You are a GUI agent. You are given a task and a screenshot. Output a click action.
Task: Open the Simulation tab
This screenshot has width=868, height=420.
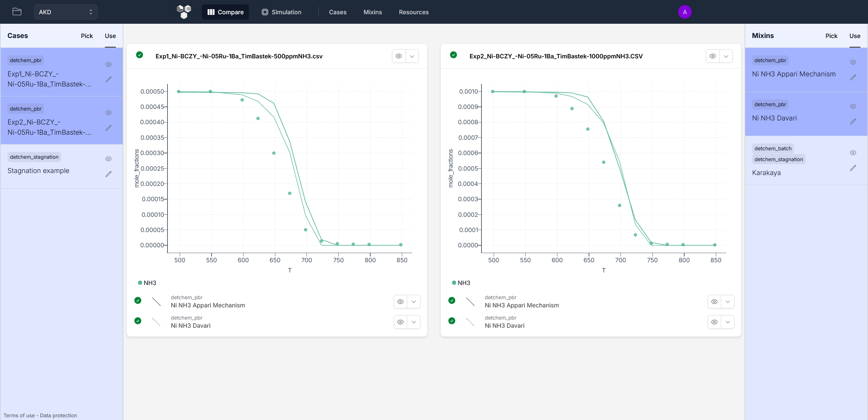point(281,12)
